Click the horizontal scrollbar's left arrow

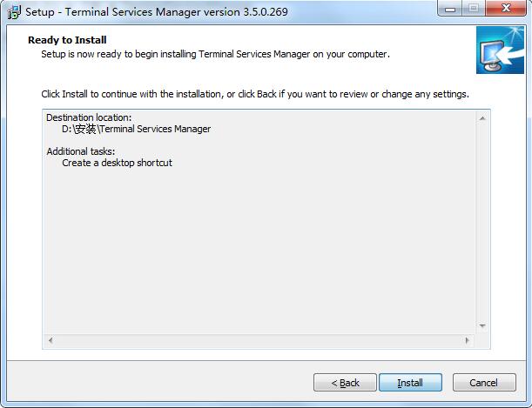[x=50, y=340]
